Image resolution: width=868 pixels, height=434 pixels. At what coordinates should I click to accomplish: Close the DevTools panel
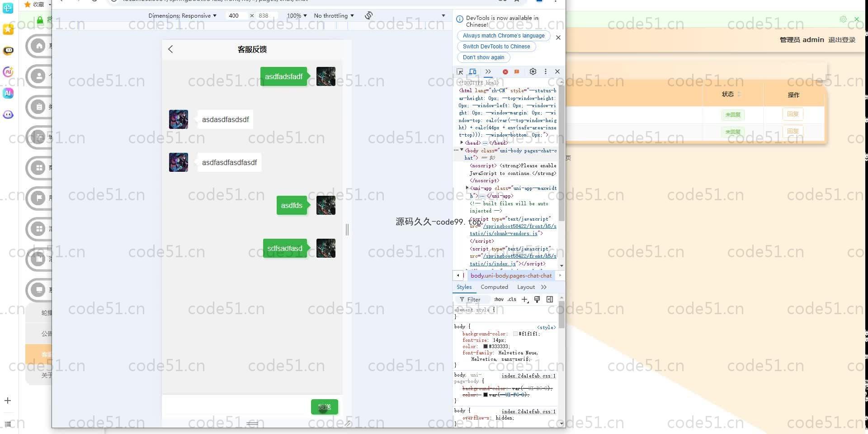pos(557,71)
